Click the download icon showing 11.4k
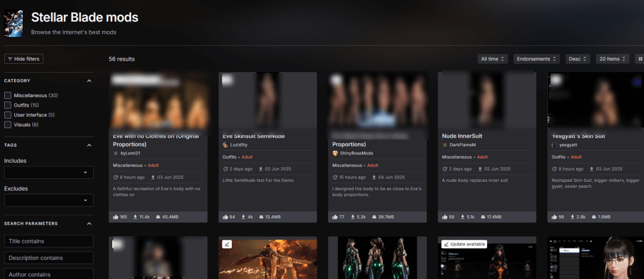The width and height of the screenshot is (644, 279). point(135,217)
